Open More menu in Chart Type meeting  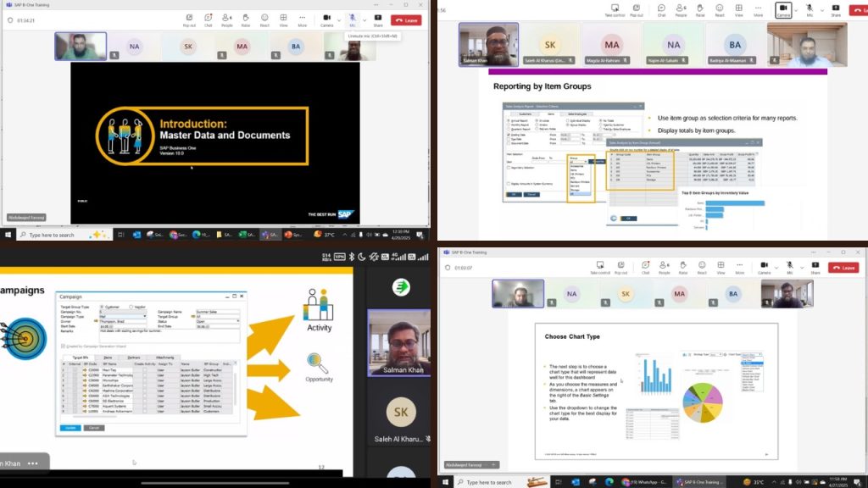click(x=739, y=268)
